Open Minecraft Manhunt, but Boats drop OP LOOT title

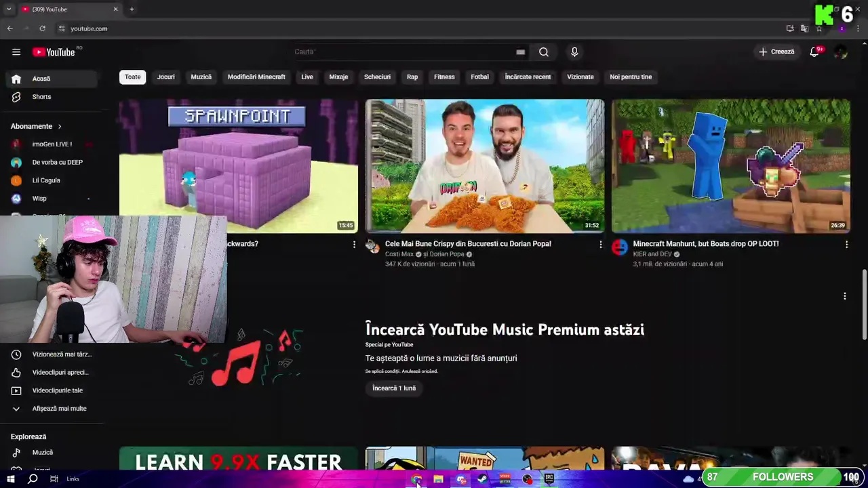[x=705, y=244]
